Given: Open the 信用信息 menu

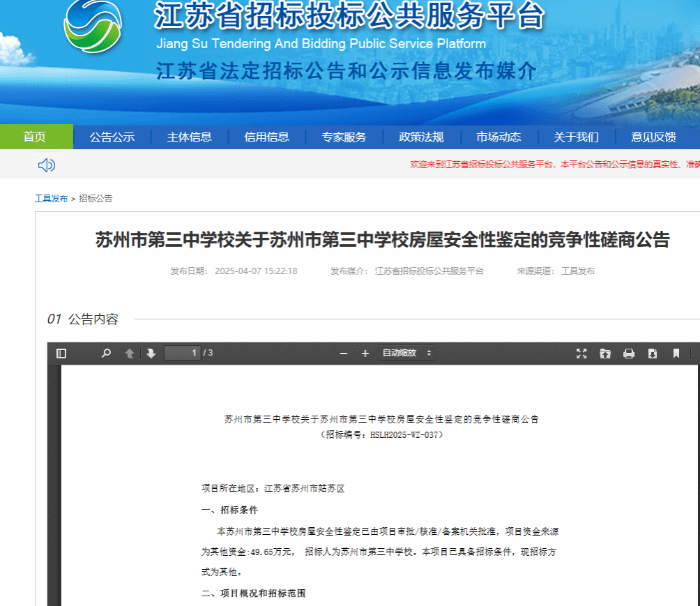Looking at the screenshot, I should [266, 137].
